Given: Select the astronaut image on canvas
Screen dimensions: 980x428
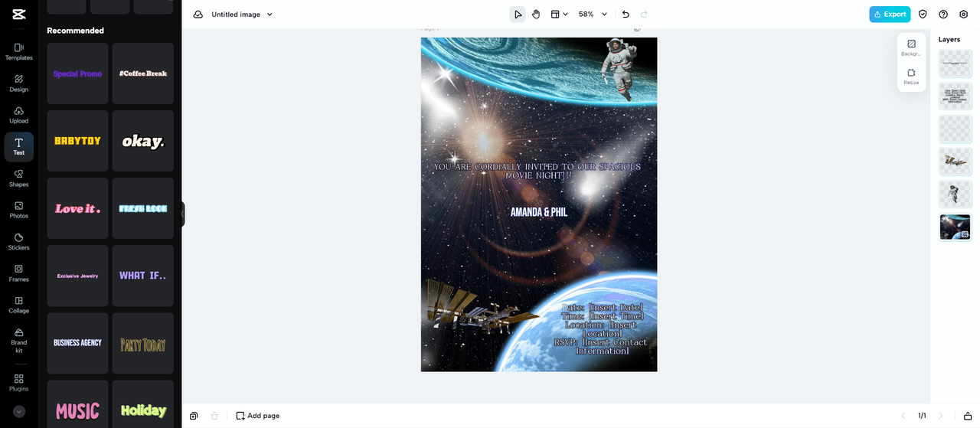Looking at the screenshot, I should click(x=617, y=69).
